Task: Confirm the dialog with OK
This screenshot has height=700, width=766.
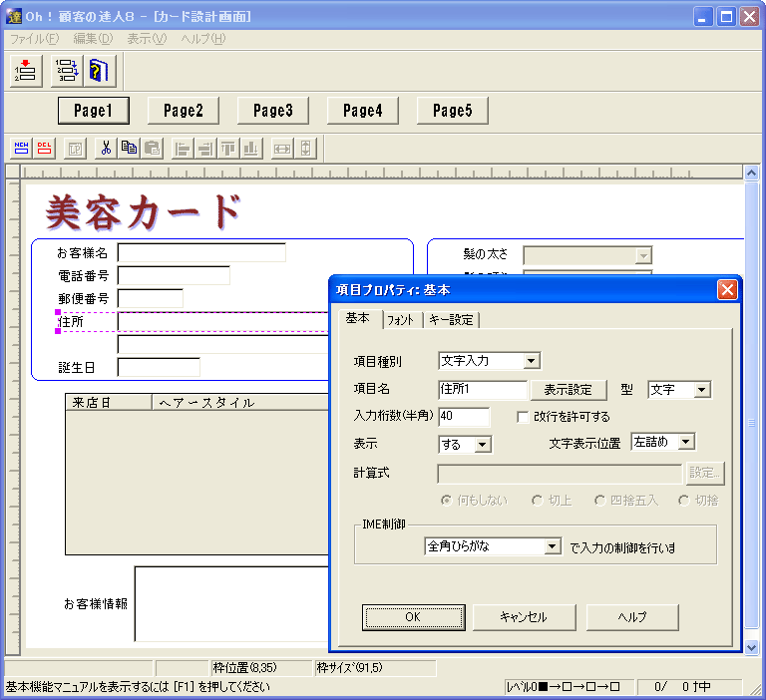Action: (413, 617)
